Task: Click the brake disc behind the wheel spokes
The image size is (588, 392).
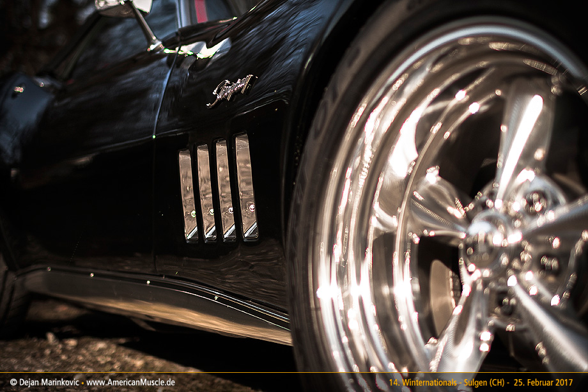Action: click(x=441, y=288)
